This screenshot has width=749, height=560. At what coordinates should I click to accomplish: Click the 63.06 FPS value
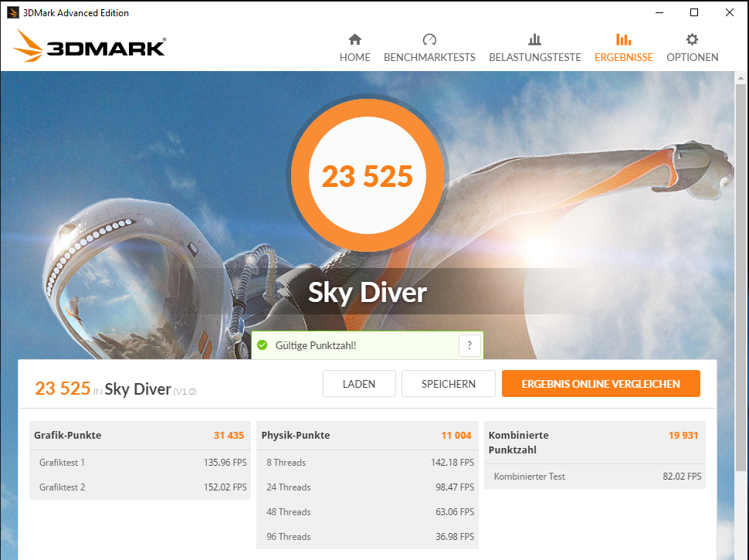coord(455,512)
